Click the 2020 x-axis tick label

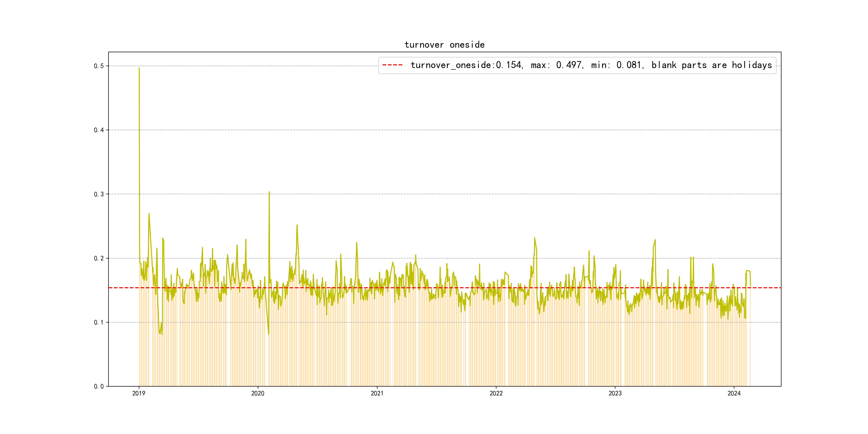(x=258, y=393)
